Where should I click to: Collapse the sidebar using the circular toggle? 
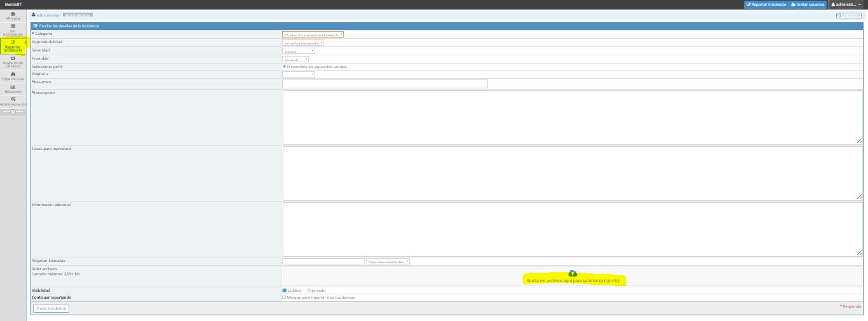pos(13,112)
